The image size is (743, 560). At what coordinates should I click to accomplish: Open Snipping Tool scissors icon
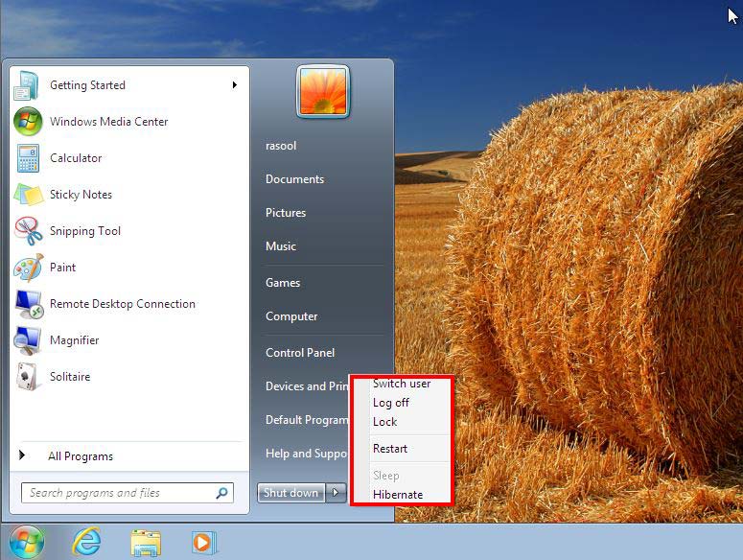coord(27,231)
